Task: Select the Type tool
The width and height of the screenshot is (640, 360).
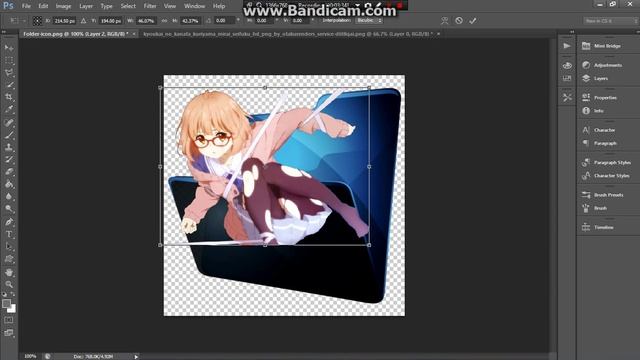Action: click(x=9, y=234)
